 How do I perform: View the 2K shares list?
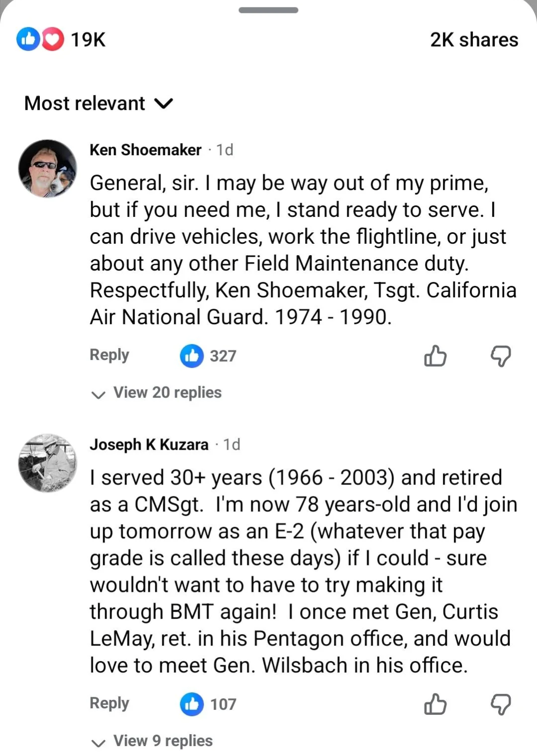[474, 40]
